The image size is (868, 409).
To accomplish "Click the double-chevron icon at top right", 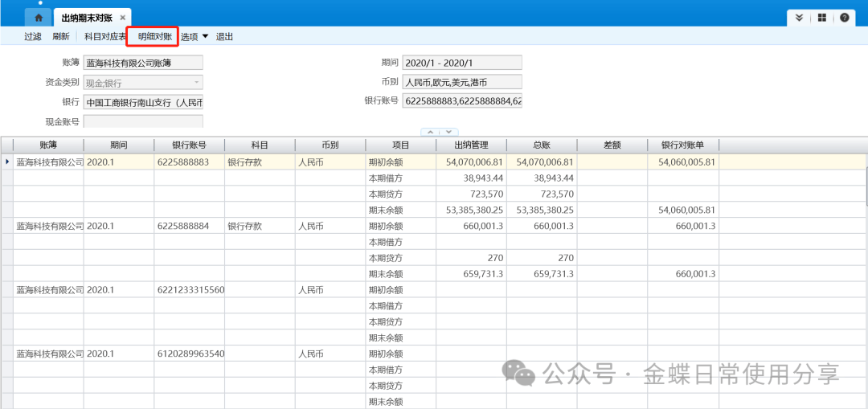I will [799, 17].
